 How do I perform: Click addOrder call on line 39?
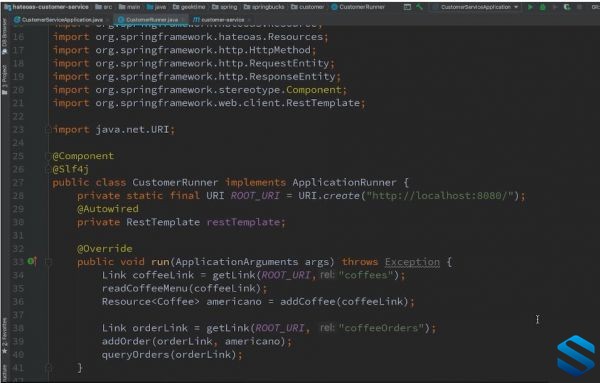tap(126, 341)
